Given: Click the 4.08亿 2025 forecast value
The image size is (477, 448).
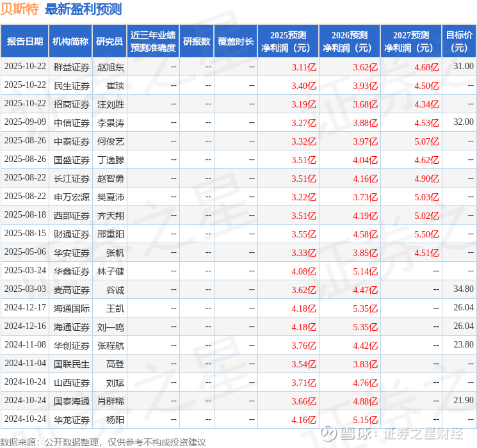Looking at the screenshot, I should pos(304,271).
